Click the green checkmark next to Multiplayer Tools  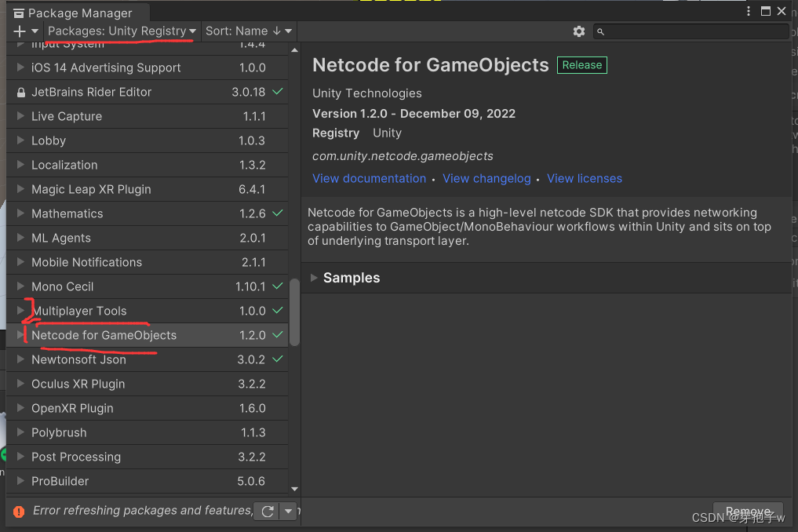pyautogui.click(x=276, y=310)
